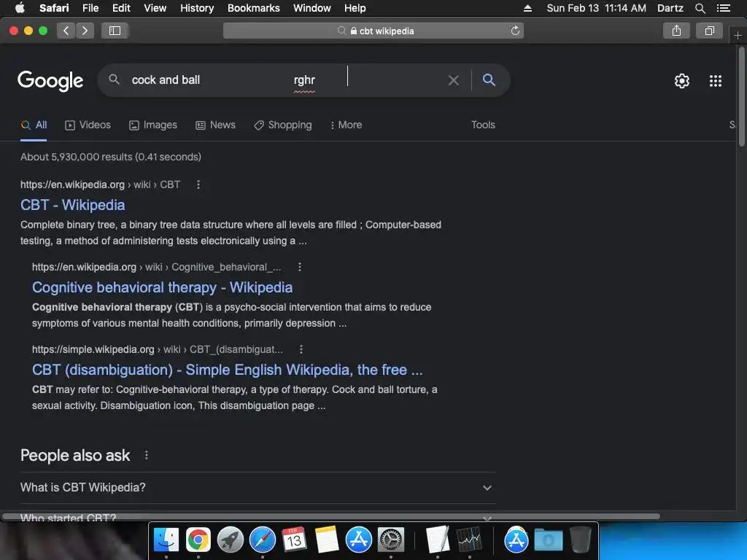The height and width of the screenshot is (560, 747).
Task: Open Notes app in the Dock
Action: click(326, 540)
